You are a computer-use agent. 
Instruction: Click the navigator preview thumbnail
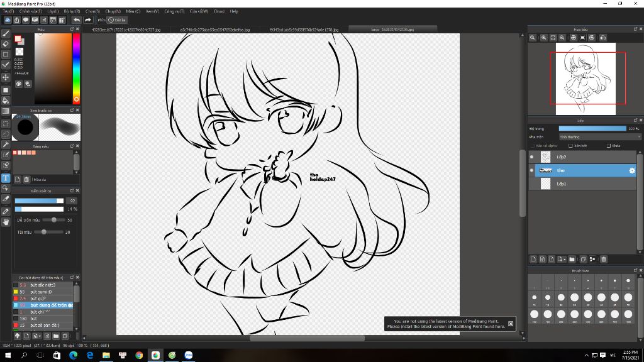[x=586, y=79]
